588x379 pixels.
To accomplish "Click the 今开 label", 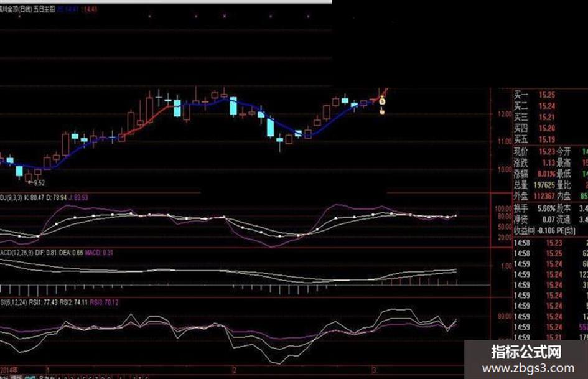I will point(564,152).
